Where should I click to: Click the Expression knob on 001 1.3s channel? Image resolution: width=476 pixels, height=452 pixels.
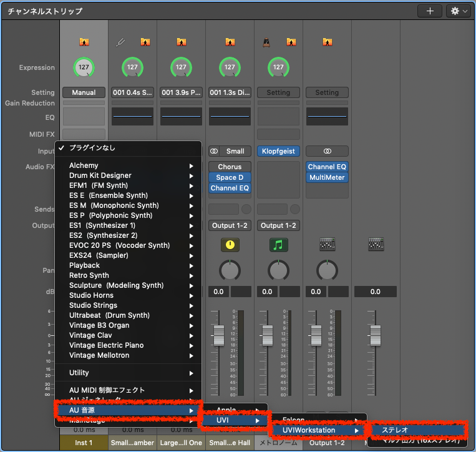click(230, 67)
